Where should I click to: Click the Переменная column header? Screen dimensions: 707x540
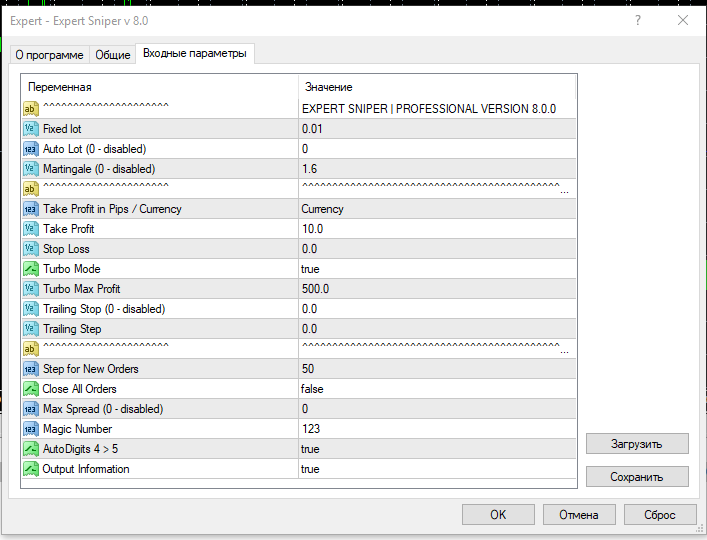158,87
